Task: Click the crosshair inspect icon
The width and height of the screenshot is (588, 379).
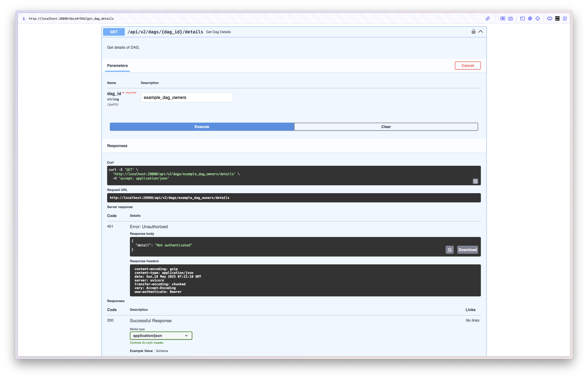Action: pos(538,18)
